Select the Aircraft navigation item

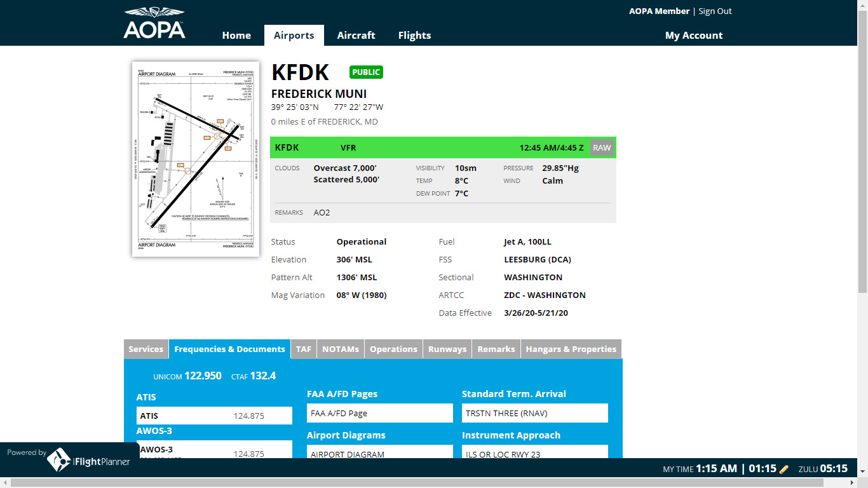tap(356, 35)
